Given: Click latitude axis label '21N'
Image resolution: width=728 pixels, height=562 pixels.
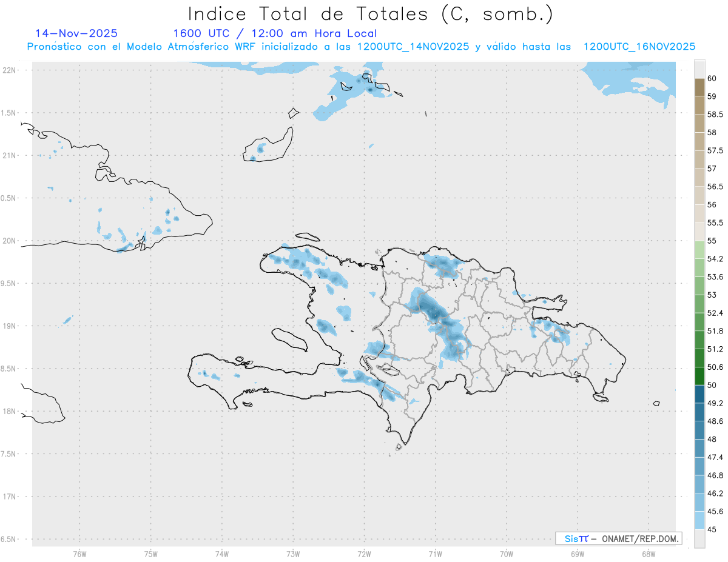Looking at the screenshot, I should tap(10, 155).
